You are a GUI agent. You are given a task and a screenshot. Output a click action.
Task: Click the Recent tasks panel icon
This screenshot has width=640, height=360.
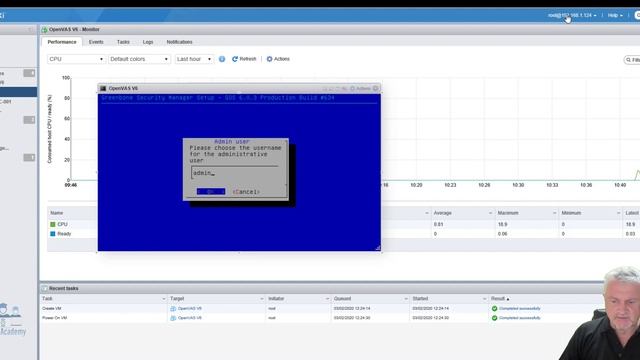click(44, 289)
